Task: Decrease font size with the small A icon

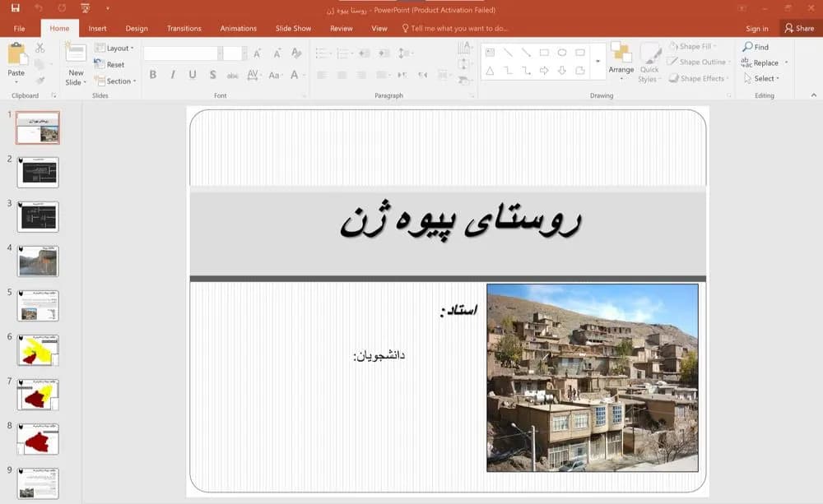Action: 277,53
